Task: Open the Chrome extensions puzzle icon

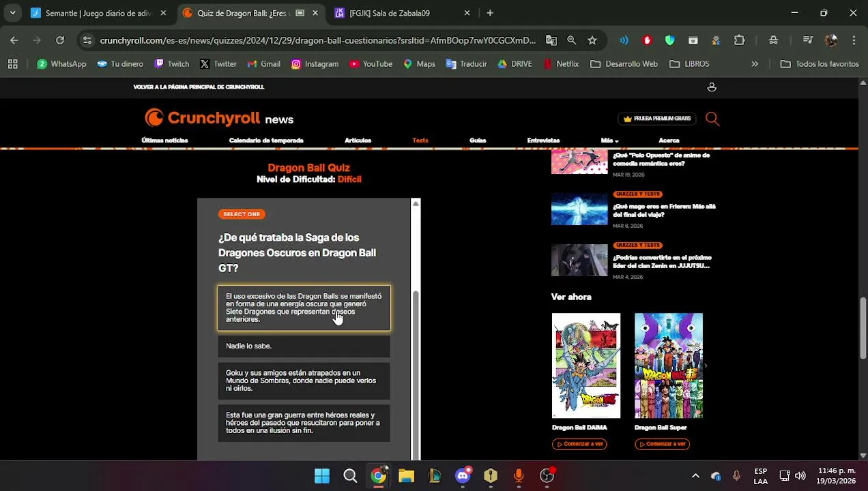Action: (x=739, y=40)
